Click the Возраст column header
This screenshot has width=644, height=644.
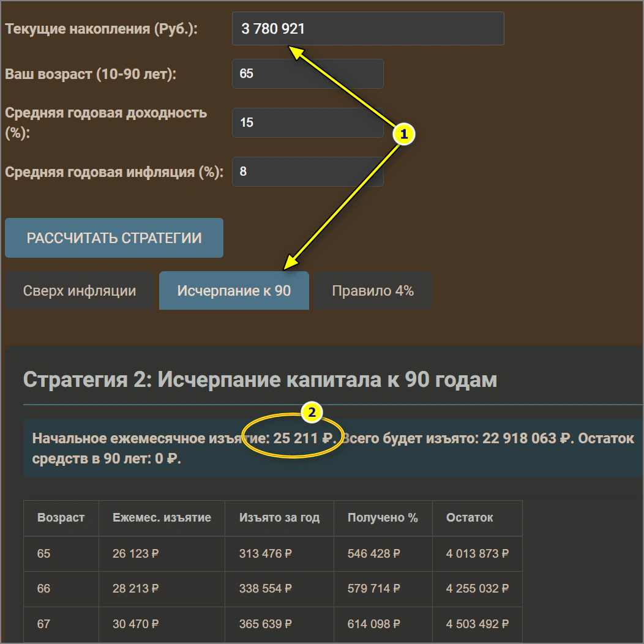pyautogui.click(x=61, y=517)
